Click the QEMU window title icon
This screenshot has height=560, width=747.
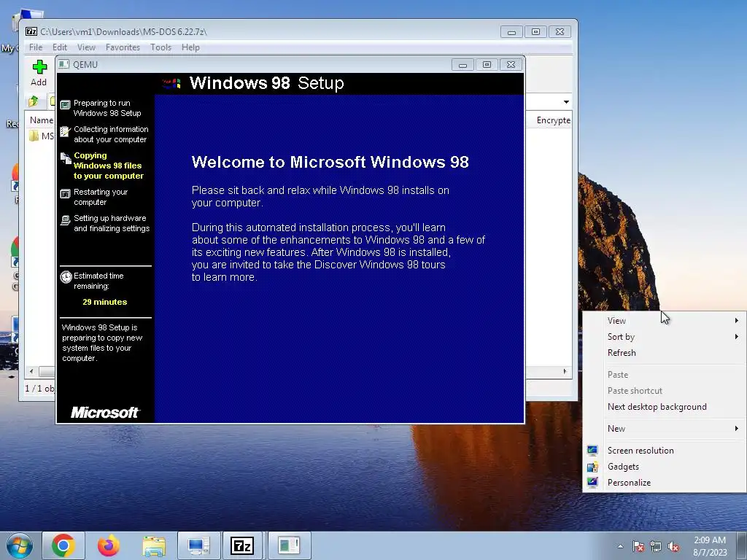pyautogui.click(x=64, y=64)
